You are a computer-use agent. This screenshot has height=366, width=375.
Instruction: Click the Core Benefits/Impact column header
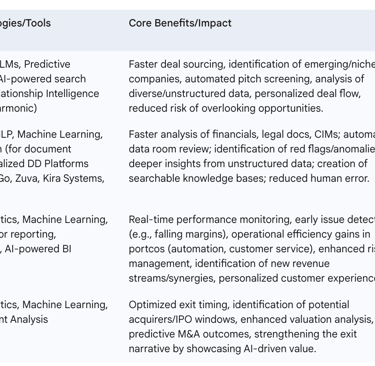[180, 23]
